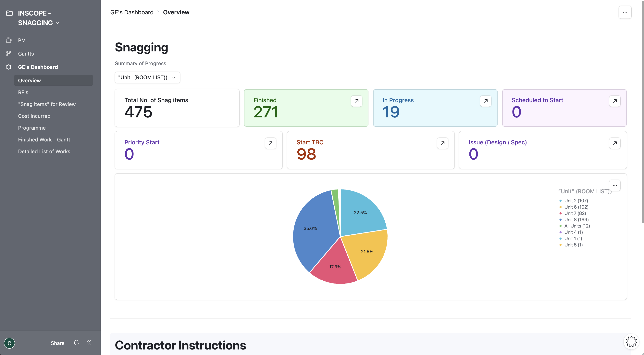This screenshot has width=644, height=355.
Task: Click the PM coffee cup icon
Action: [x=9, y=40]
